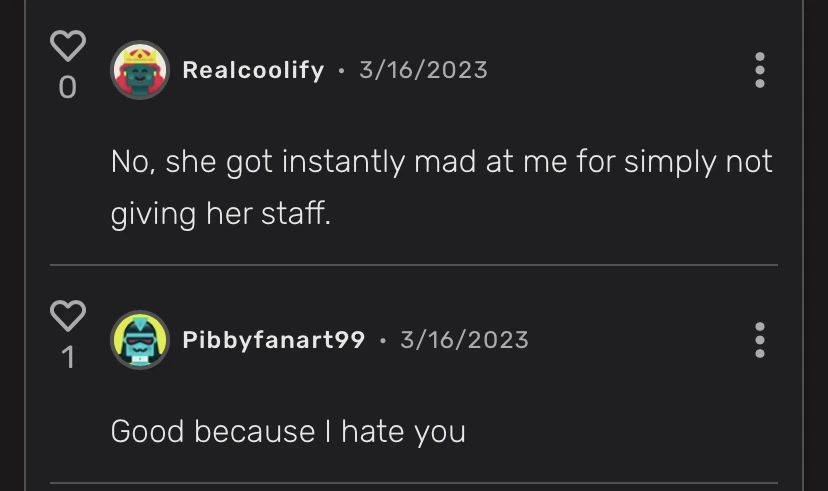Click the dot separator after Realcoolify

[341, 71]
